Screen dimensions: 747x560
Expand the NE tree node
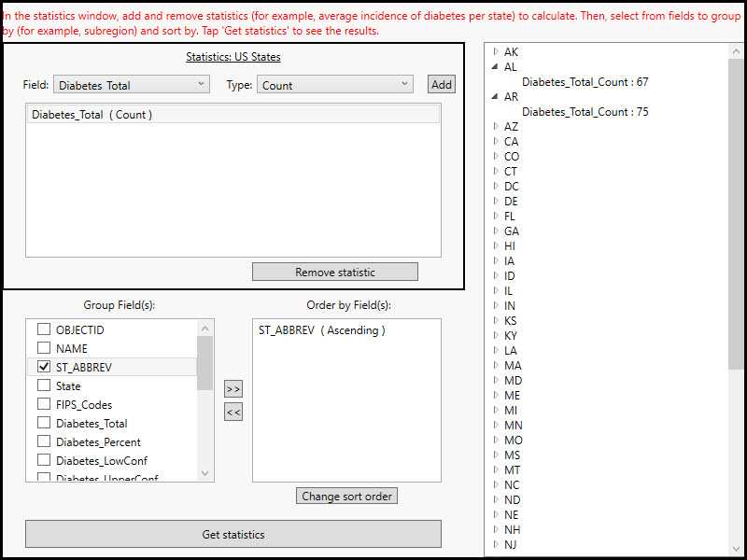click(496, 514)
